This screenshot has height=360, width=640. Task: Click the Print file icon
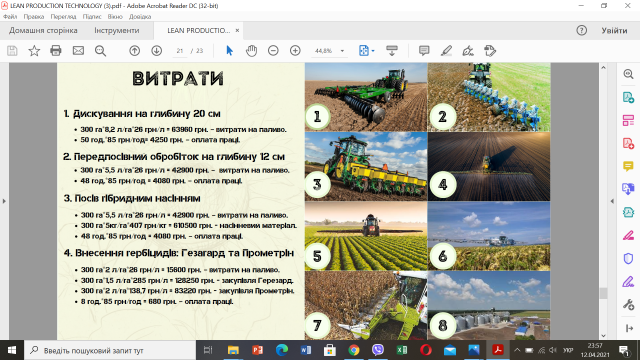(x=56, y=51)
